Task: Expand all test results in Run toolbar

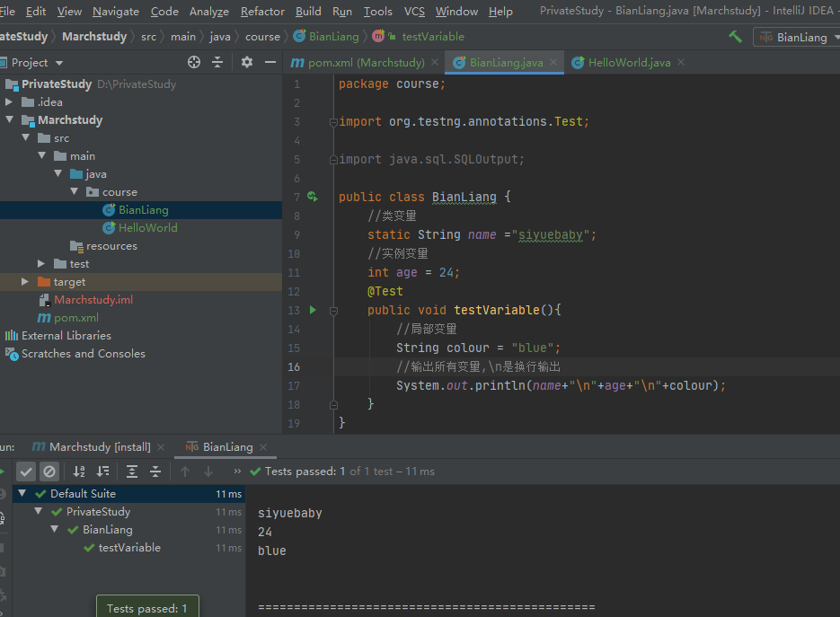Action: 132,472
